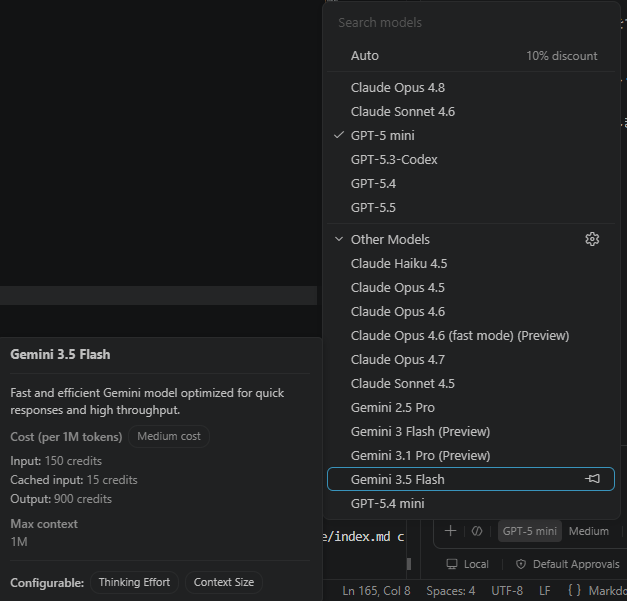Open Default Approvals settings

tap(568, 564)
